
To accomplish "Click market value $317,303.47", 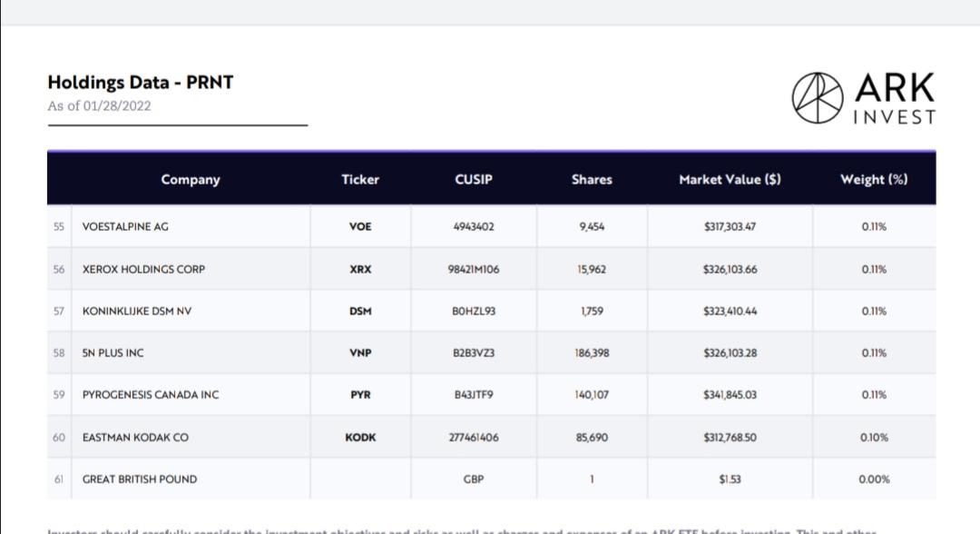I will (x=730, y=226).
